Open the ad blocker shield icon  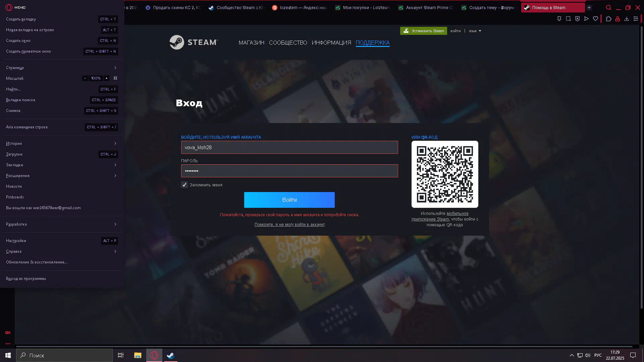tap(577, 19)
